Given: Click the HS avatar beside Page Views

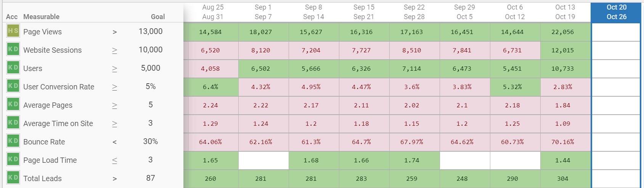Looking at the screenshot, I should (13, 31).
